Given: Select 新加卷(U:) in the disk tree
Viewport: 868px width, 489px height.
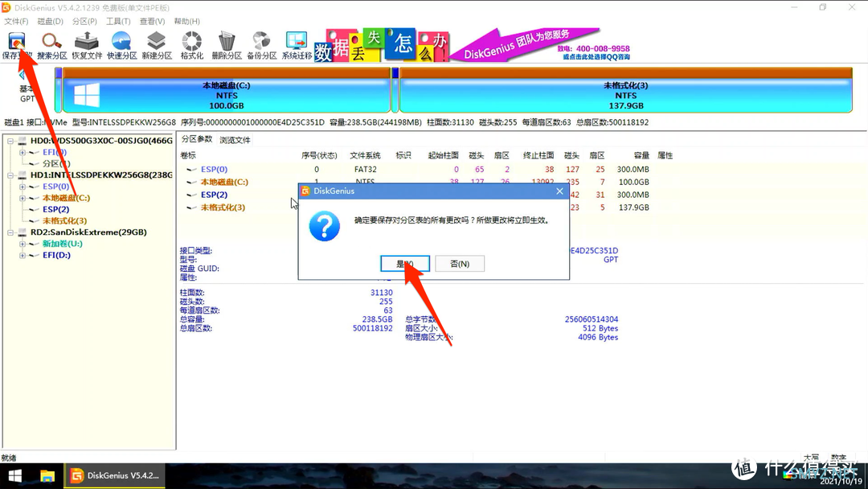Looking at the screenshot, I should tap(63, 244).
